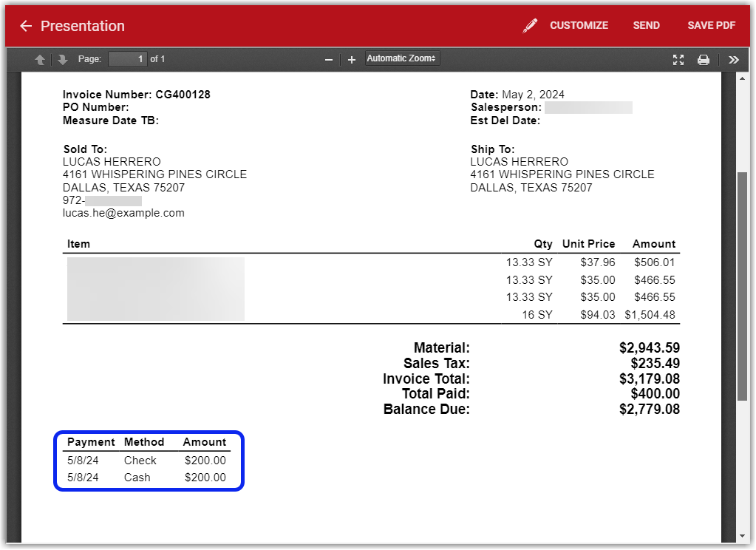Open CUSTOMIZE options
The height and width of the screenshot is (550, 756).
click(x=579, y=26)
